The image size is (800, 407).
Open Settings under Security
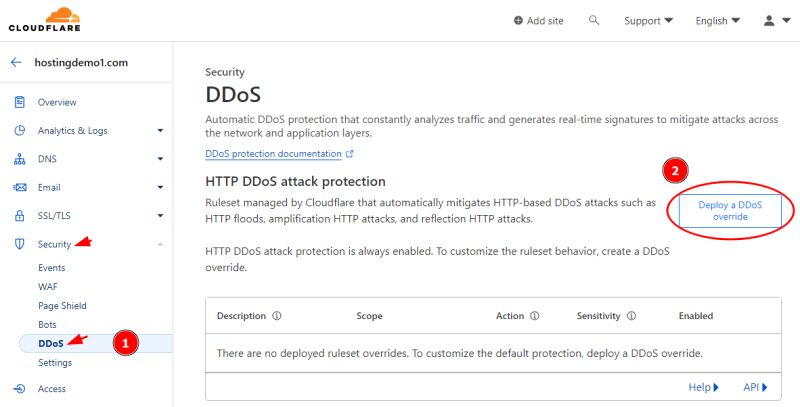[x=55, y=363]
